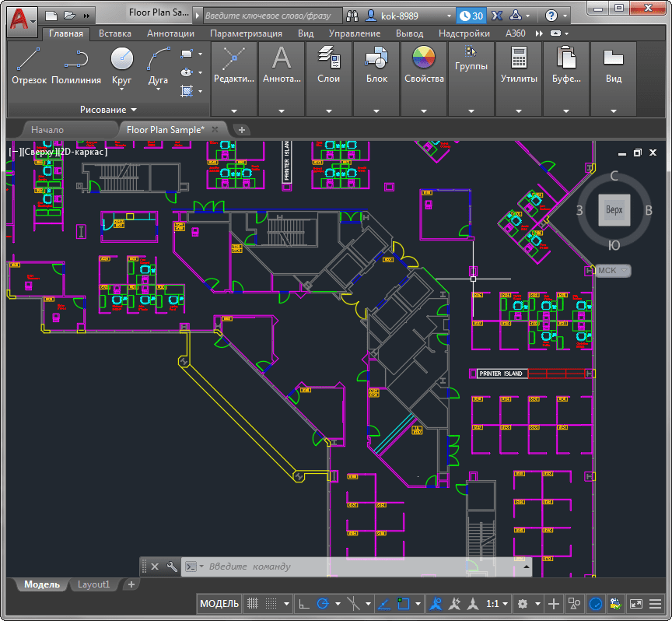672x621 pixels.
Task: Switch to the Аннотации ribbon tab
Action: (x=170, y=33)
